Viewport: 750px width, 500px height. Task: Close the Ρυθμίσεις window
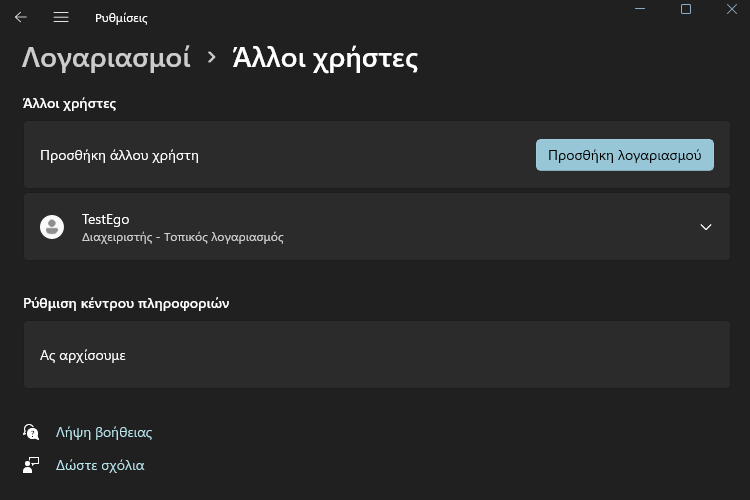click(732, 9)
